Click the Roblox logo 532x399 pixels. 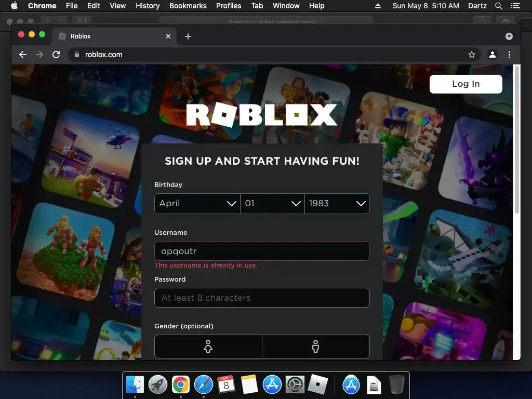coord(262,115)
